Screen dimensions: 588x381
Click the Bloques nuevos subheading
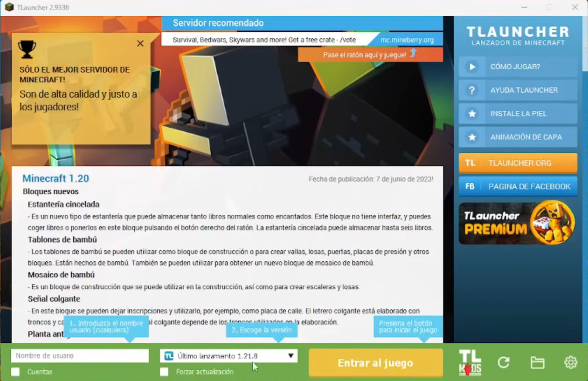51,191
